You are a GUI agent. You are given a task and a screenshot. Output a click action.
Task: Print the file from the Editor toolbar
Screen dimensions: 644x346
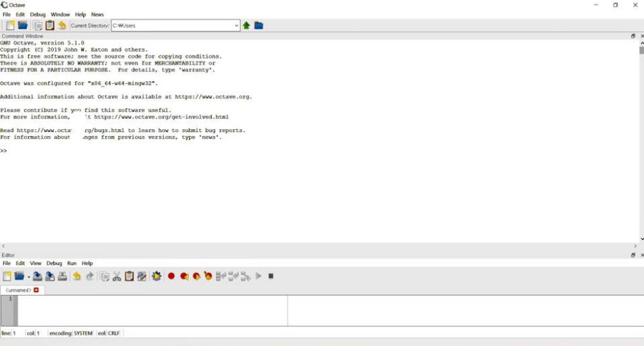[x=62, y=277]
